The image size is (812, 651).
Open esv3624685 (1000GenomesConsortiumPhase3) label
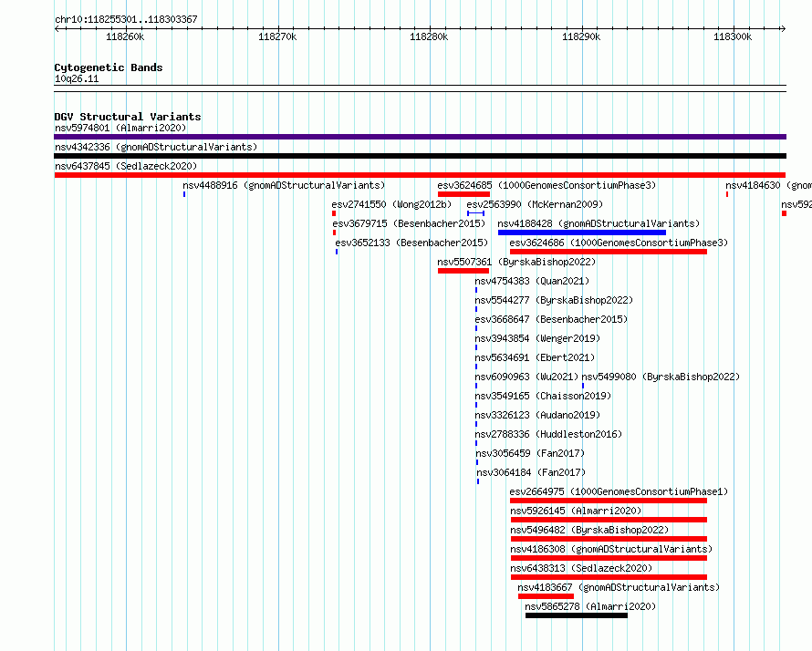[x=547, y=185]
